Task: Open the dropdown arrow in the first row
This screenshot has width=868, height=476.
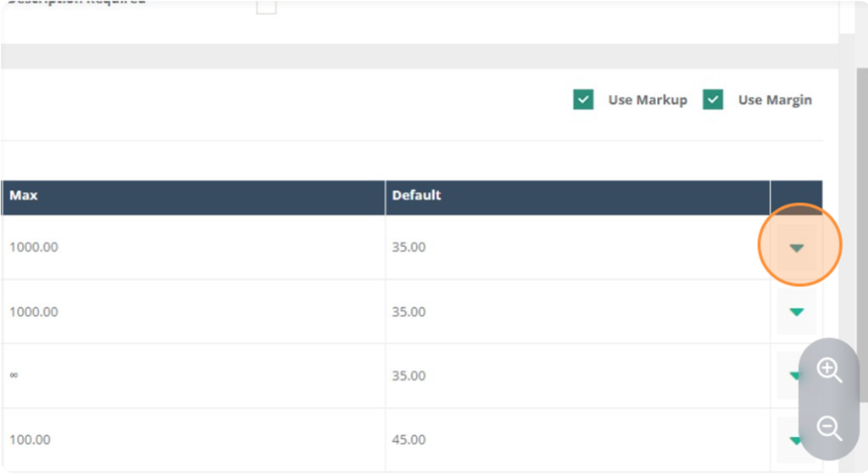Action: (x=797, y=248)
